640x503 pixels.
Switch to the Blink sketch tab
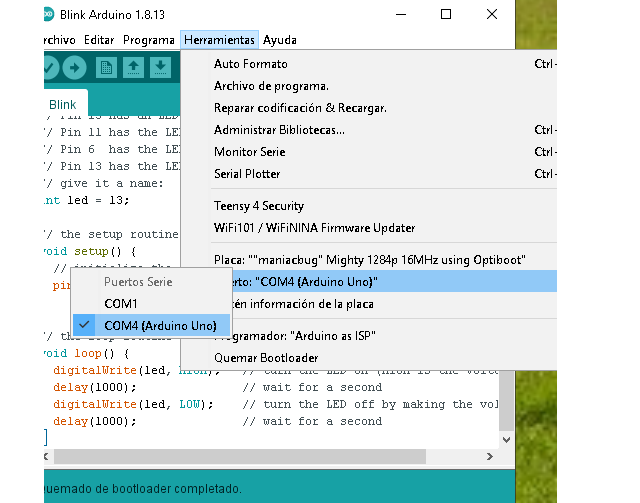[x=63, y=104]
